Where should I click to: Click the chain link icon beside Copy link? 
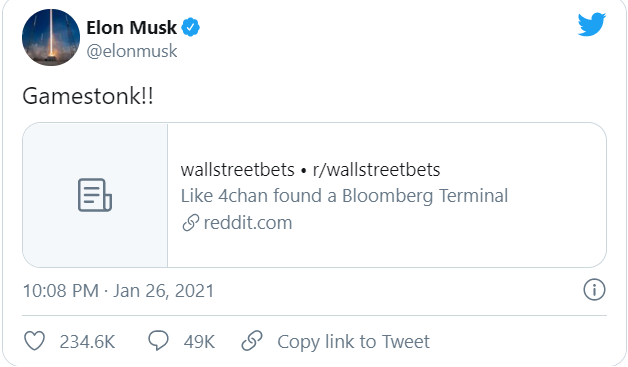(x=252, y=341)
